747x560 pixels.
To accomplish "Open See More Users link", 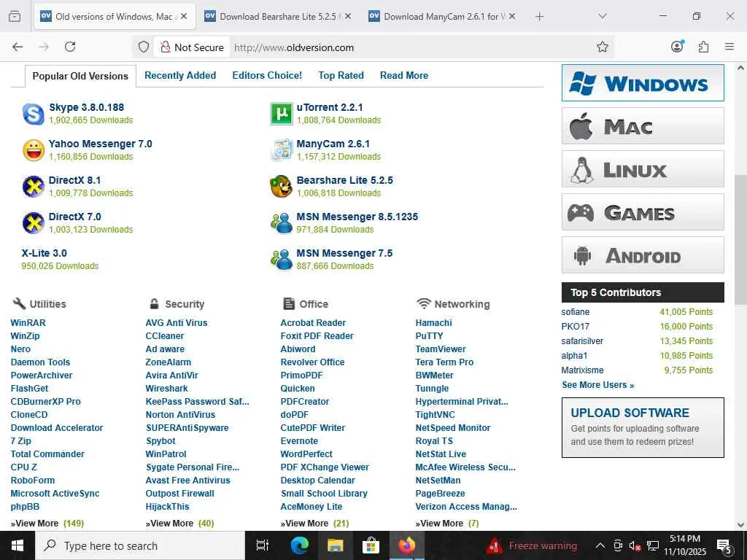I will pos(598,385).
